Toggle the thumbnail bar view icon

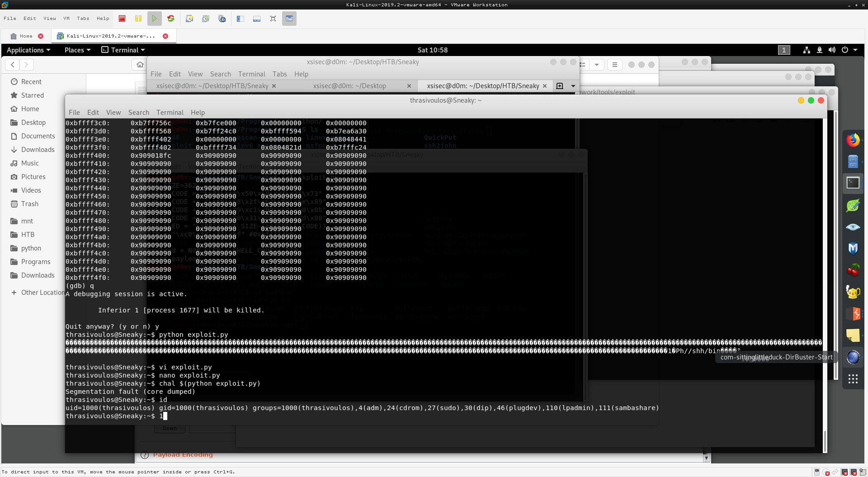coord(257,19)
